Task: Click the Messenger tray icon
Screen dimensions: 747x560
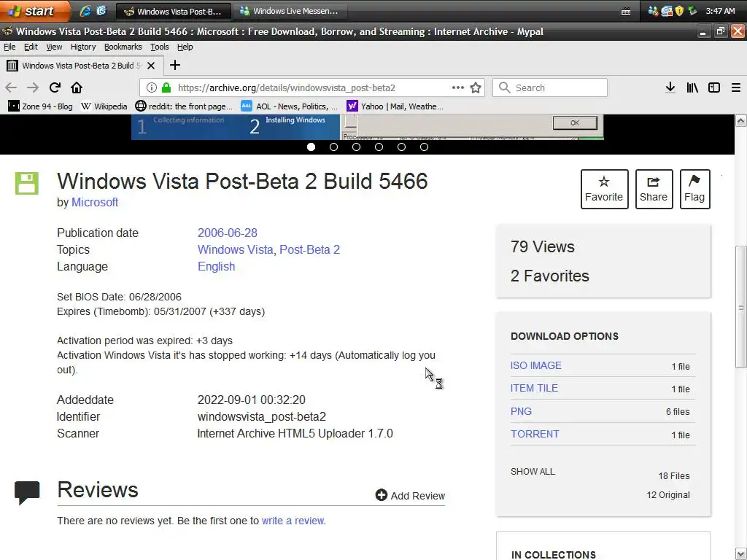Action: 653,11
